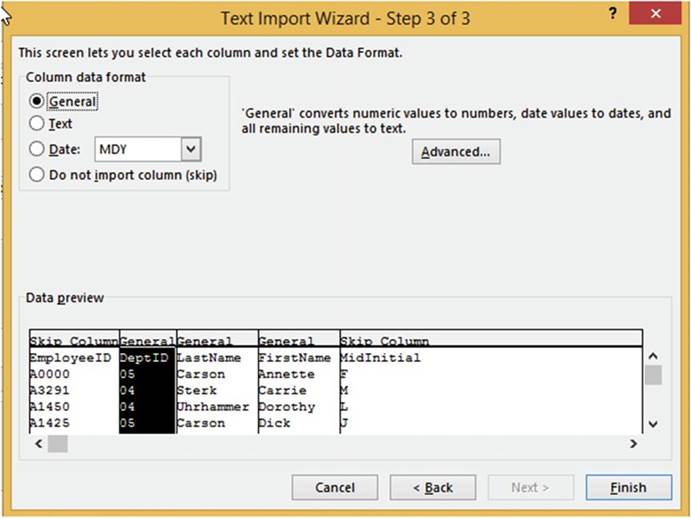Viewport: 691px width, 518px height.
Task: Cancel the Text Import Wizard
Action: (335, 487)
